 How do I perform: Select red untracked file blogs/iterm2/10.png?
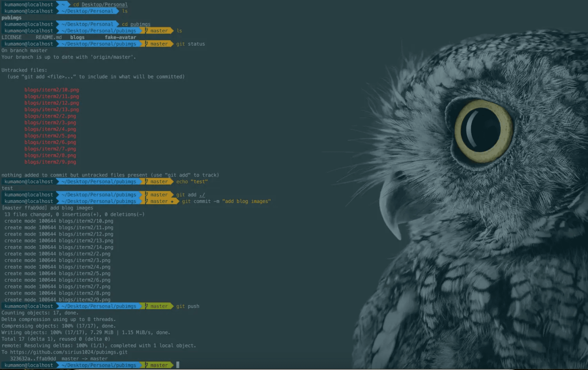pyautogui.click(x=52, y=90)
